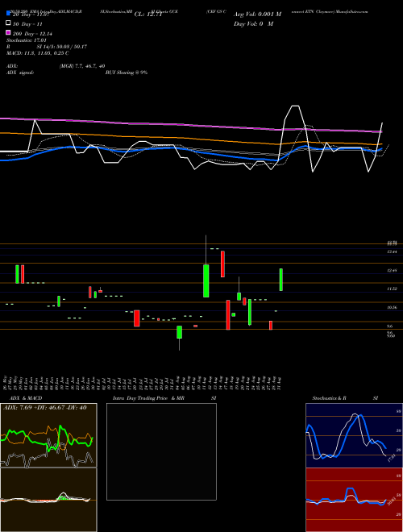This screenshot has height=532, width=403.
Task: Click the 'BUY Slowing @ 9%' signal text
Action: (x=127, y=73)
